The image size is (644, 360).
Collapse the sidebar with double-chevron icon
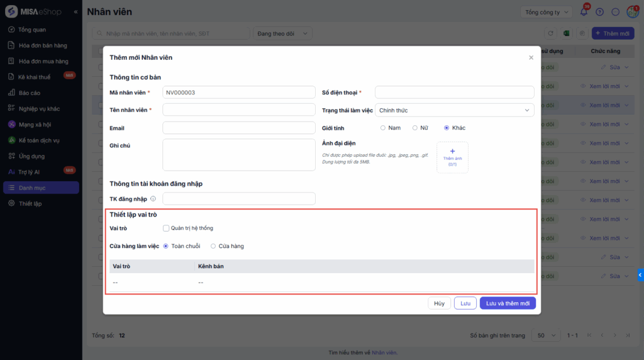tap(75, 12)
